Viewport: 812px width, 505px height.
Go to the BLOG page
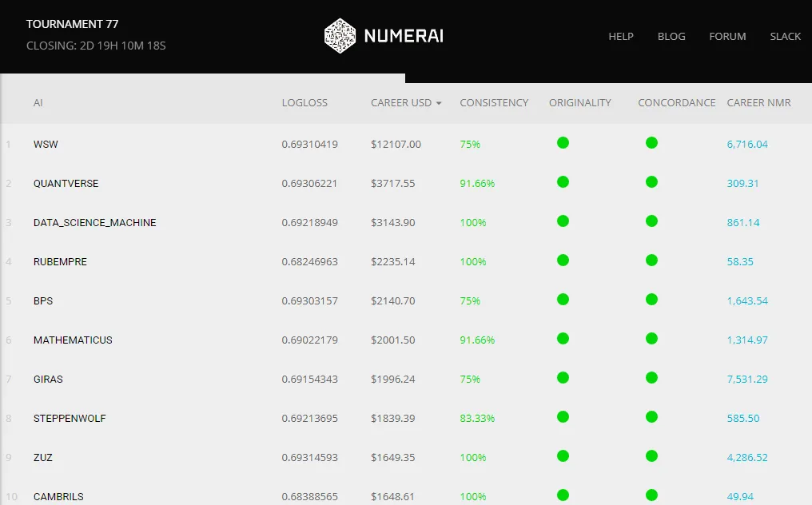671,36
